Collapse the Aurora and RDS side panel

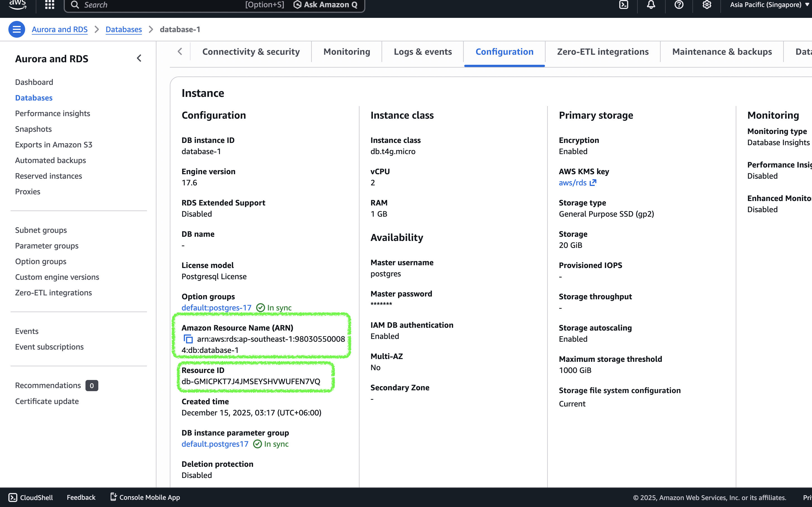[139, 58]
